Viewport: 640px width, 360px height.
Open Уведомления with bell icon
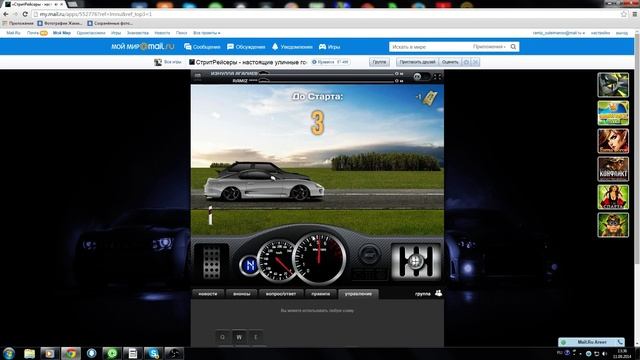(x=292, y=47)
